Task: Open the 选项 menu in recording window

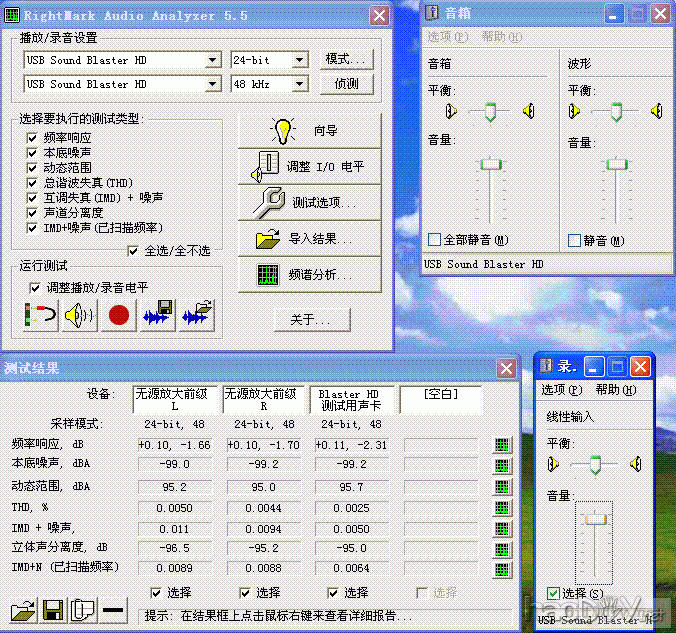Action: pos(559,390)
